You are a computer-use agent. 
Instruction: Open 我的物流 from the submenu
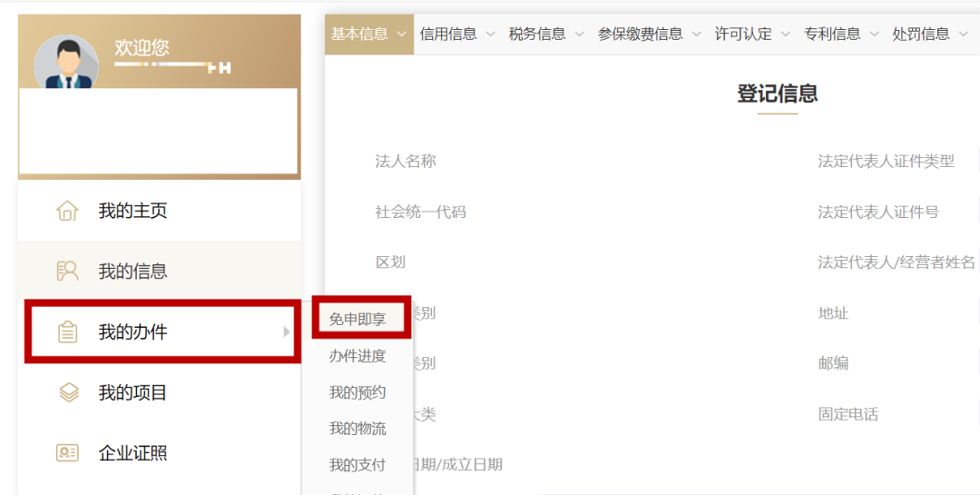click(358, 429)
